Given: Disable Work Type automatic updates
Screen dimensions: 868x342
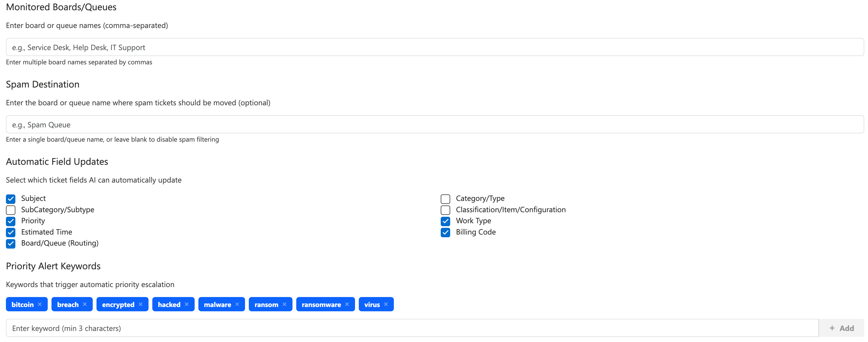Looking at the screenshot, I should [x=445, y=221].
